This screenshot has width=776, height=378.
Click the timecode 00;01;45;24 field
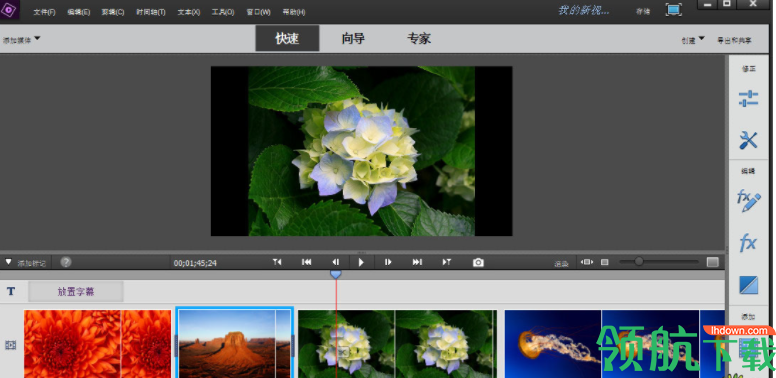pos(195,263)
